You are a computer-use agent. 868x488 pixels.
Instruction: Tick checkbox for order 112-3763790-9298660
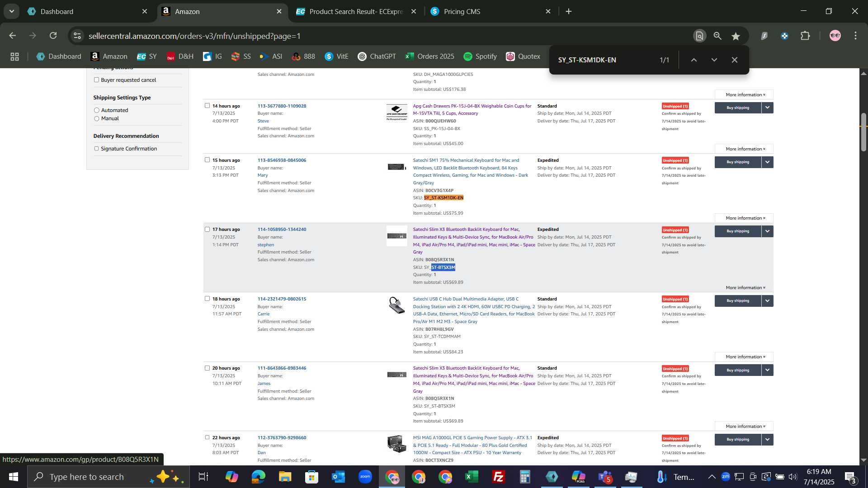[x=207, y=437]
